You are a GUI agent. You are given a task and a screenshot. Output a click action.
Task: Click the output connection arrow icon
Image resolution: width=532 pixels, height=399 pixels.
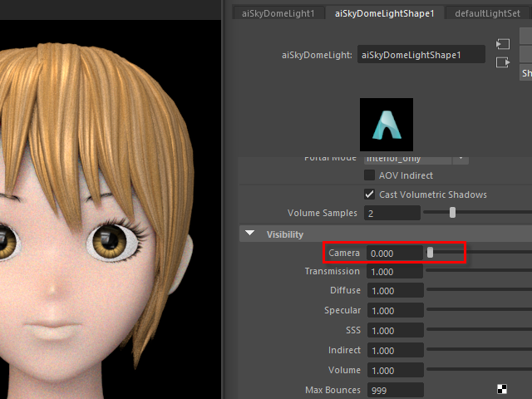[501, 62]
